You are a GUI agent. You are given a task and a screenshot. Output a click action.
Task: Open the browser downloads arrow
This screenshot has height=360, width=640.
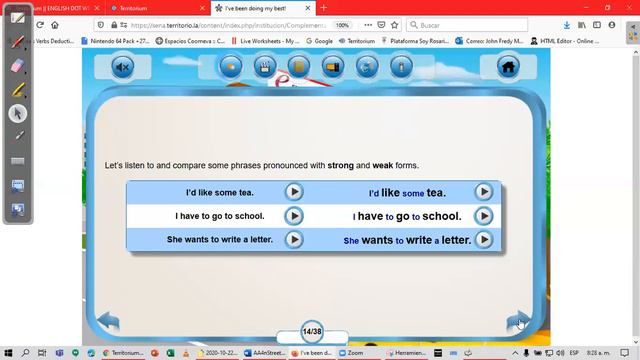point(567,25)
